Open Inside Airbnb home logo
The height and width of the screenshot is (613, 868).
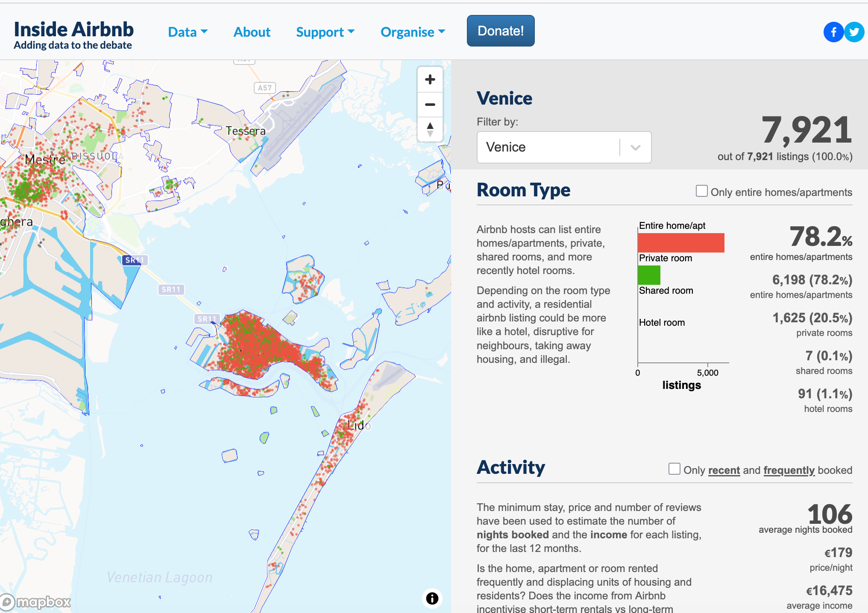pyautogui.click(x=73, y=35)
